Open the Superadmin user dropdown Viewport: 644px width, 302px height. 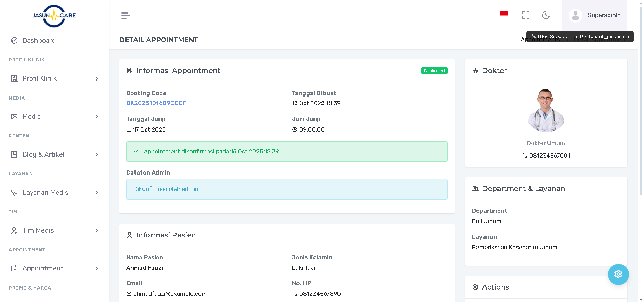(604, 15)
